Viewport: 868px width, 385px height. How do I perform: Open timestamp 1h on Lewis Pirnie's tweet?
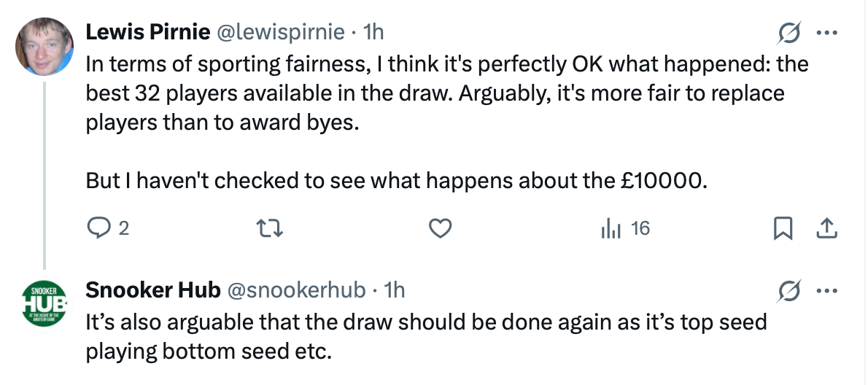point(373,31)
